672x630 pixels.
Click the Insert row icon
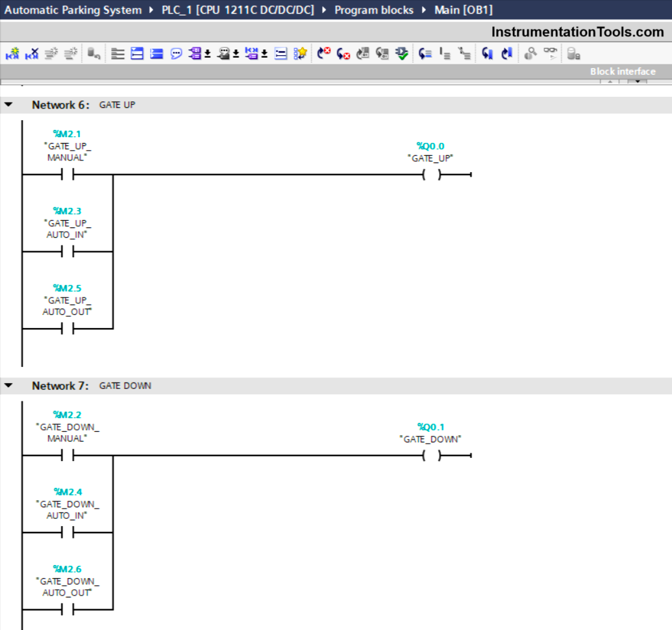pyautogui.click(x=51, y=53)
